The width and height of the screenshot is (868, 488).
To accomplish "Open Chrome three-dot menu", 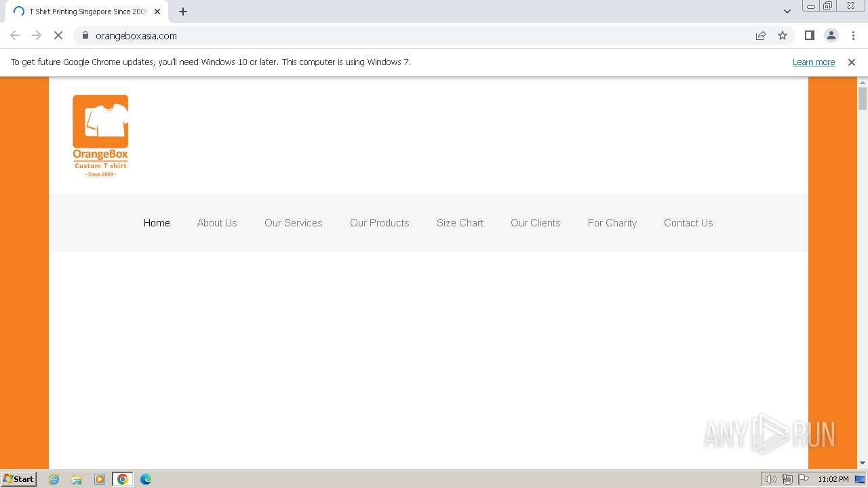I will [852, 35].
